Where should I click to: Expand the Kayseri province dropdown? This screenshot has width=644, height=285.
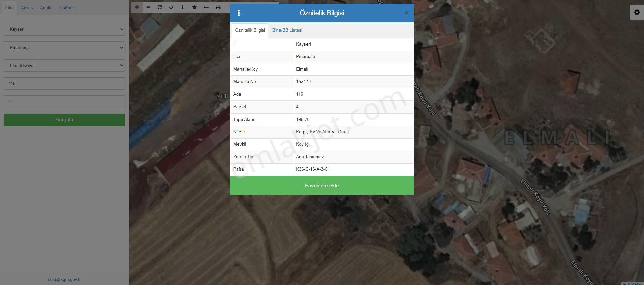click(x=64, y=29)
